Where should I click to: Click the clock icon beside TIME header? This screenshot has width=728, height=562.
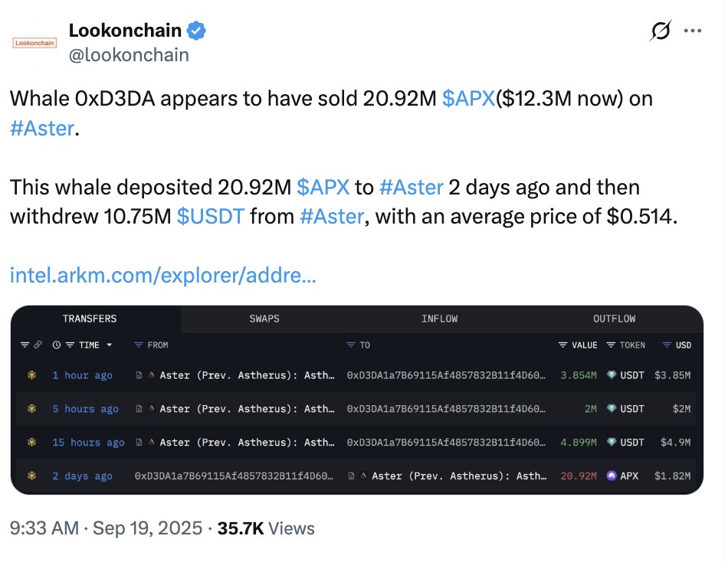pyautogui.click(x=57, y=345)
